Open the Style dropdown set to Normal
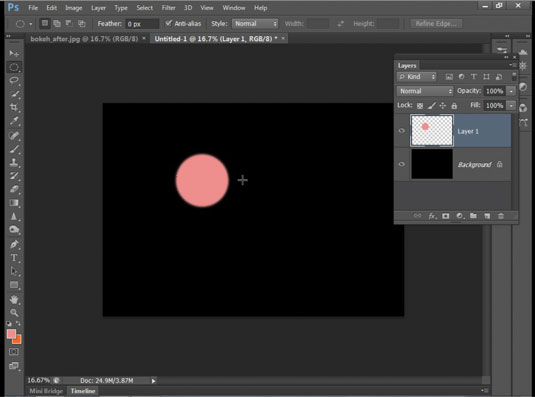The width and height of the screenshot is (535, 397). pos(255,24)
